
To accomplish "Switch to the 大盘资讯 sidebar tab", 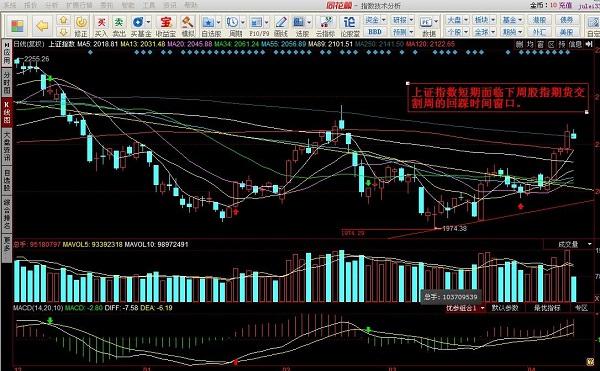I will tap(7, 147).
